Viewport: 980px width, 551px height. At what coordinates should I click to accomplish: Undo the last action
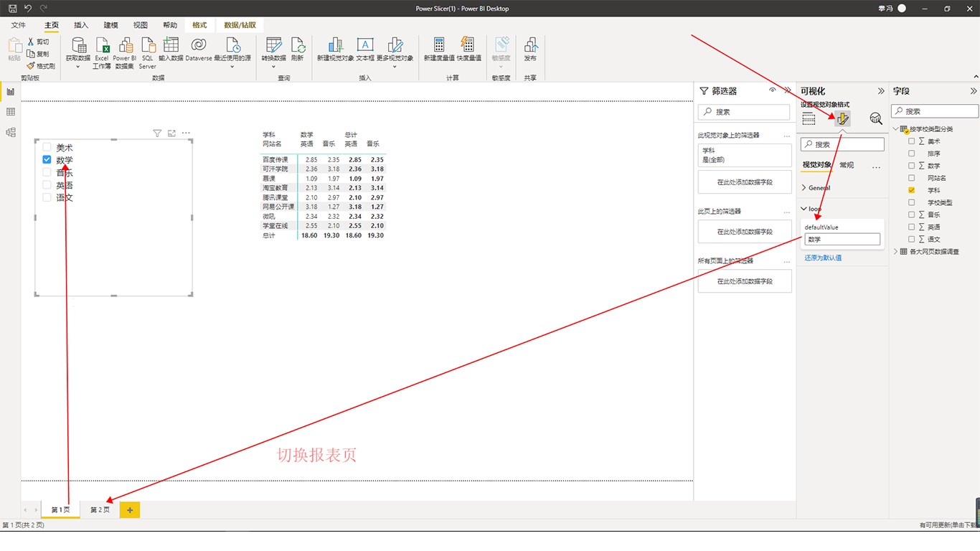(28, 9)
